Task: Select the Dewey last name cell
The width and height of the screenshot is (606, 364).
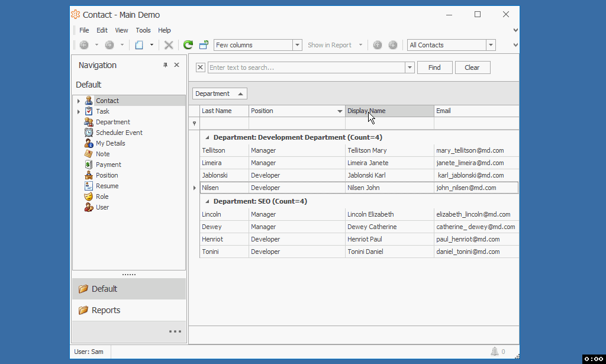Action: coord(224,227)
